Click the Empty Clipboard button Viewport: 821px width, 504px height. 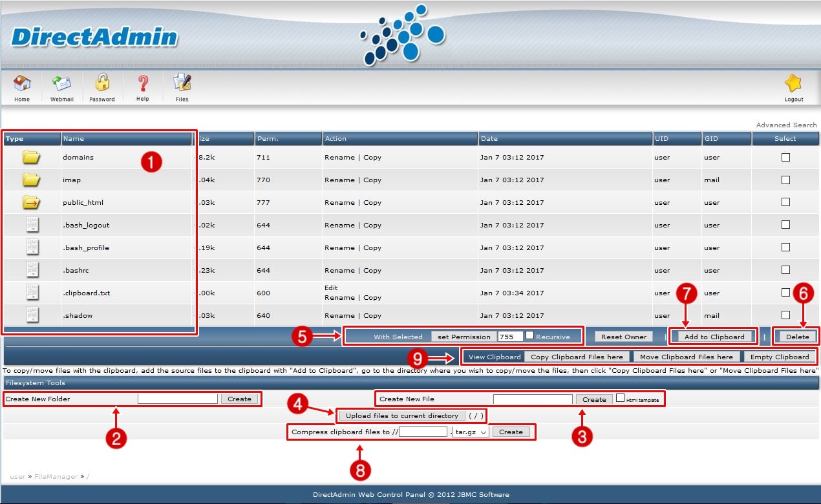[x=780, y=357]
